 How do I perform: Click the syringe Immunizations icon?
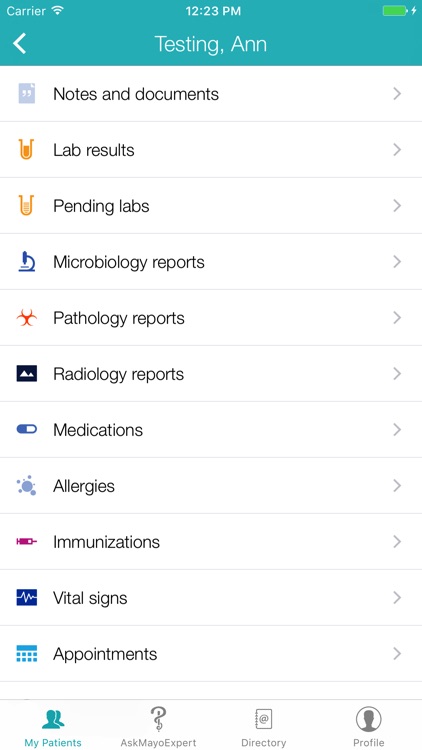pos(26,541)
